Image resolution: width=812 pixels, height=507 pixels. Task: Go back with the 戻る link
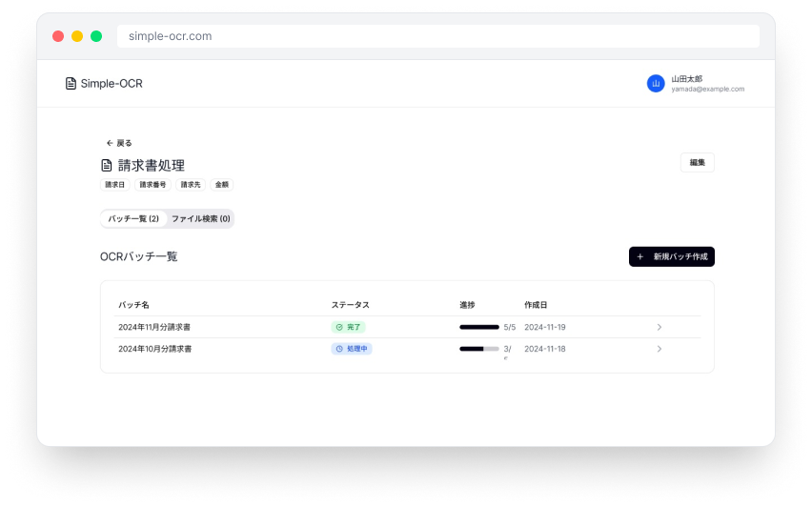pos(119,143)
